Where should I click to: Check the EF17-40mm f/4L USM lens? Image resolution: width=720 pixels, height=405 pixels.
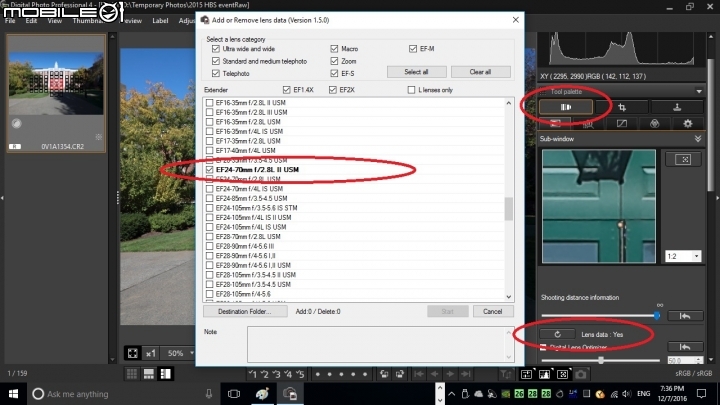coord(209,151)
